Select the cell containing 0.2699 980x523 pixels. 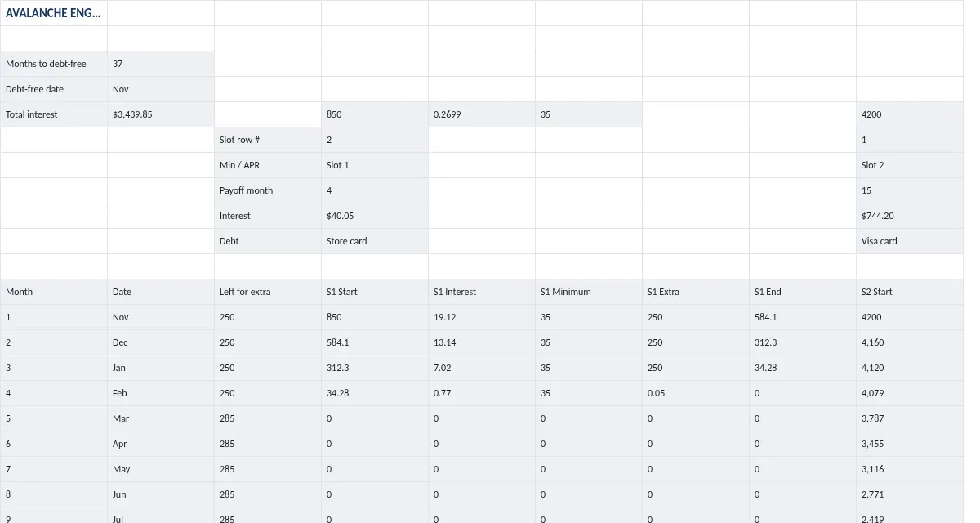(x=482, y=114)
